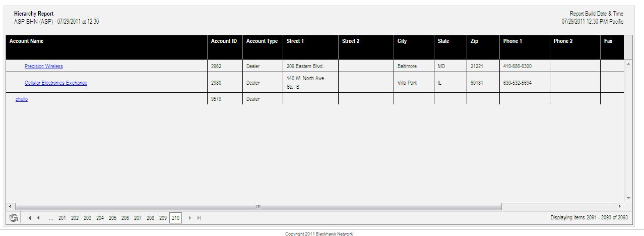
Task: Click Dealer type in the phello row
Action: pos(253,99)
